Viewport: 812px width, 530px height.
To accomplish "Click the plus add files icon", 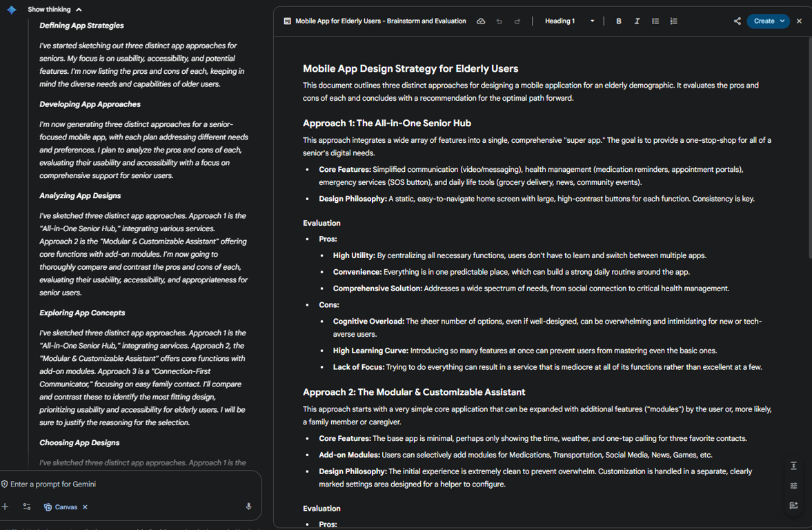I will [x=6, y=507].
